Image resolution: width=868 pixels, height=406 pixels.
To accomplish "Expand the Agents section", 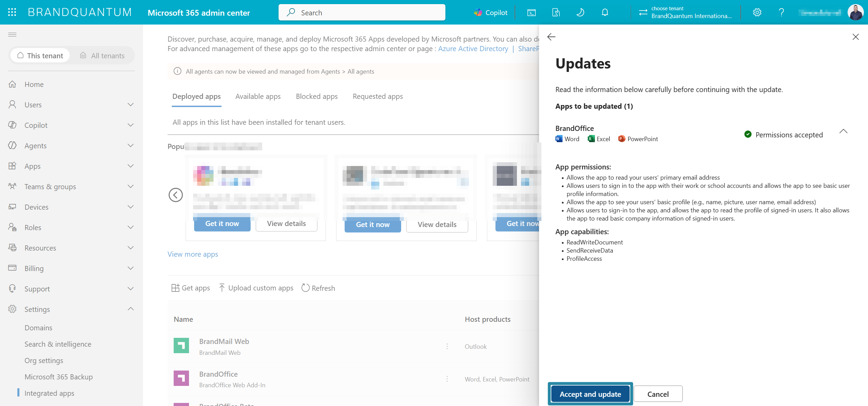I will click(x=130, y=146).
